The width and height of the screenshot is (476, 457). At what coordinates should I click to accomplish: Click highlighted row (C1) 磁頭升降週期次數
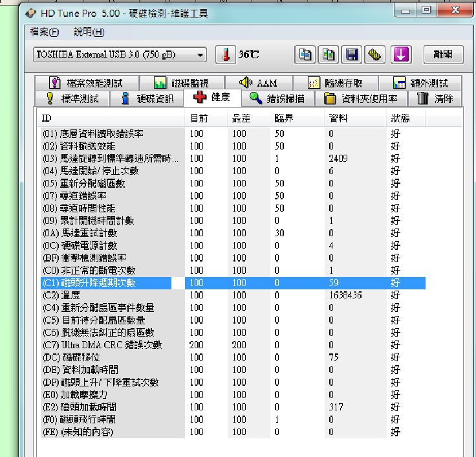(x=233, y=283)
